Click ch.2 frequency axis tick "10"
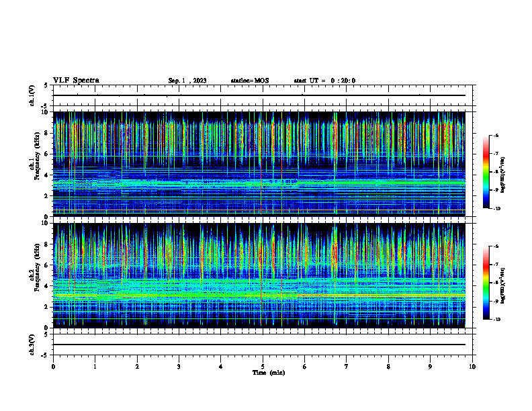Screen dimensions: 532x411 point(45,223)
